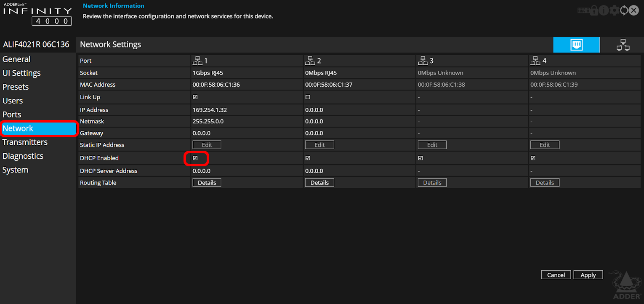644x304 pixels.
Task: Edit static IP address for port 4
Action: click(545, 145)
